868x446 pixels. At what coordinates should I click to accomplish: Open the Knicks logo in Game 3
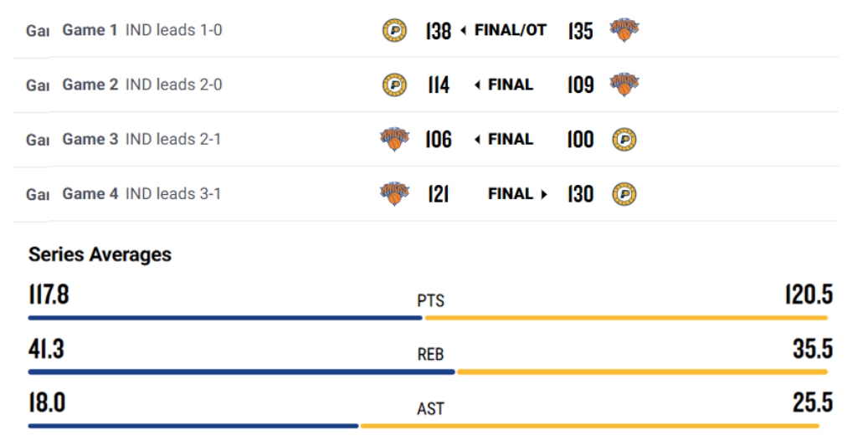pyautogui.click(x=394, y=139)
